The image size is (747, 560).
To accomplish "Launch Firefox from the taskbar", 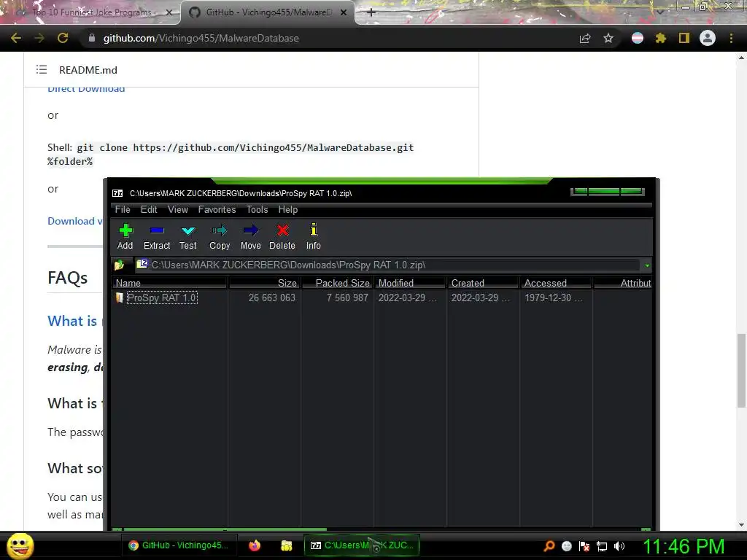I will click(255, 545).
